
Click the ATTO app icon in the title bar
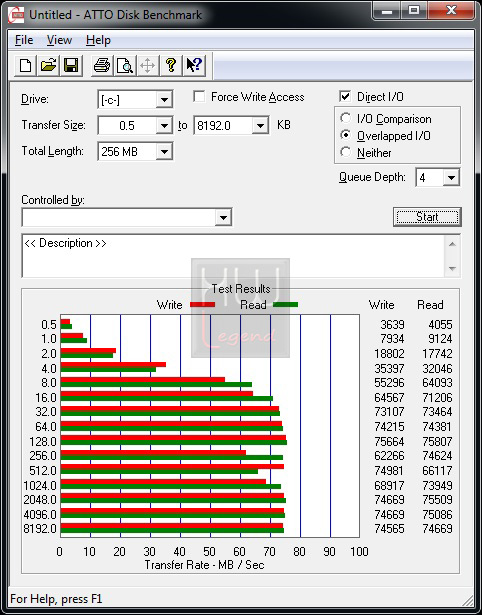pyautogui.click(x=16, y=15)
